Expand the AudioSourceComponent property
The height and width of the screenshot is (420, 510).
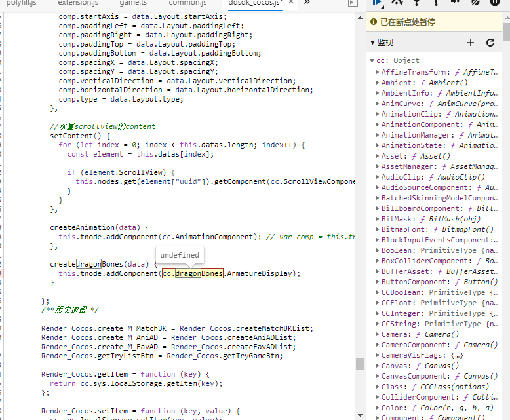point(377,187)
